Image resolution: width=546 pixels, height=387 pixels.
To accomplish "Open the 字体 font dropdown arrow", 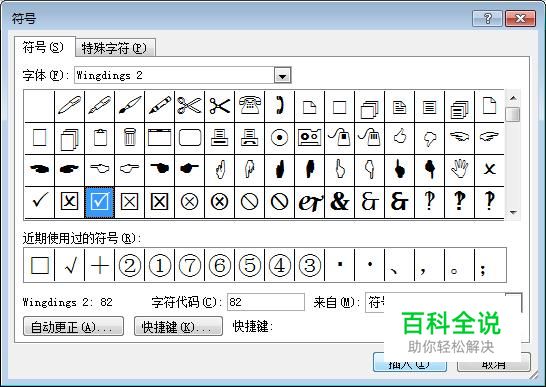I will tap(282, 75).
